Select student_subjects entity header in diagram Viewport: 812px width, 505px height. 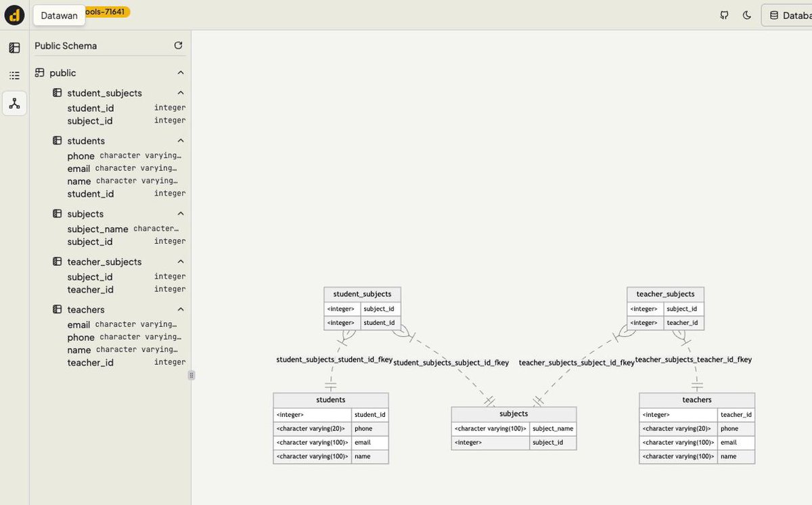[362, 294]
